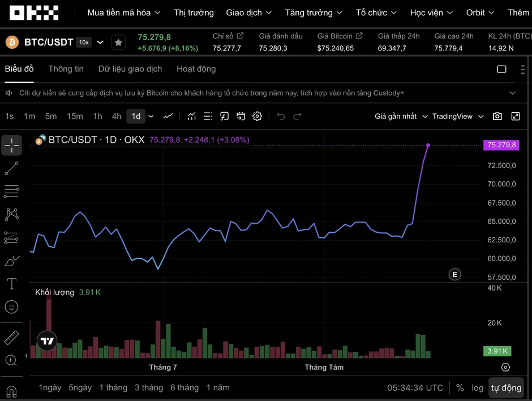The width and height of the screenshot is (532, 401).
Task: Expand the BTC/USDT pair selector chevron
Action: [x=100, y=42]
